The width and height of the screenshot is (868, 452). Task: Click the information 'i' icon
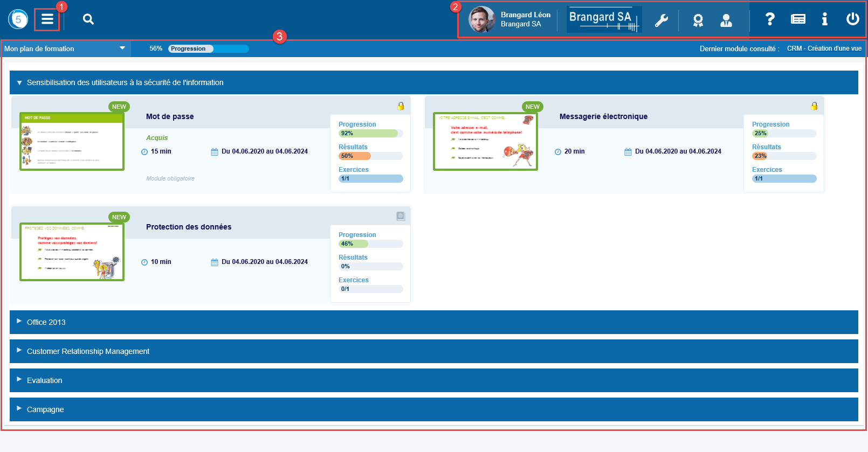pos(824,19)
